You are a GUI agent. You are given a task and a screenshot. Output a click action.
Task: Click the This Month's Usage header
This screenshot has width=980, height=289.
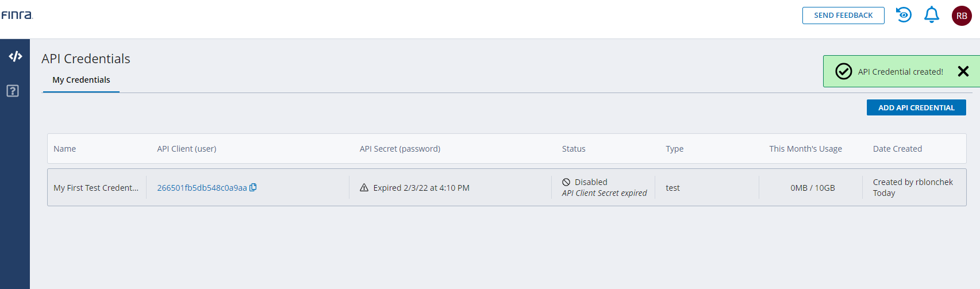(805, 149)
